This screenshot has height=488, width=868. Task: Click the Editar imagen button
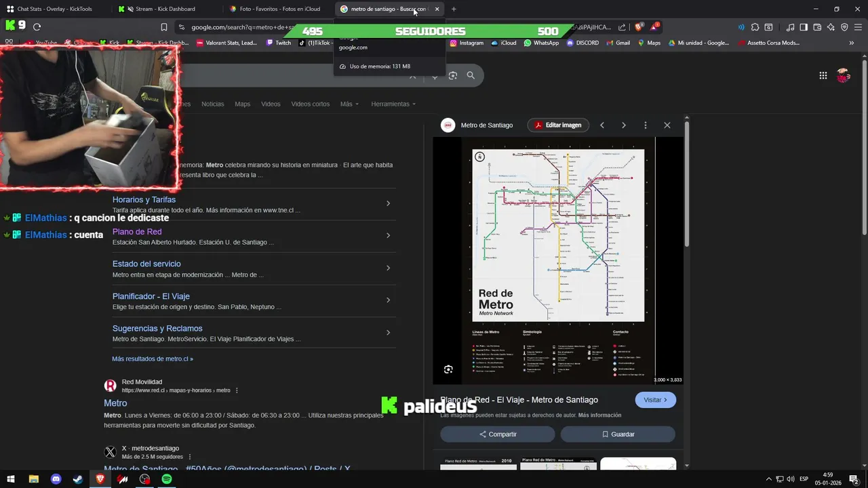click(x=558, y=125)
